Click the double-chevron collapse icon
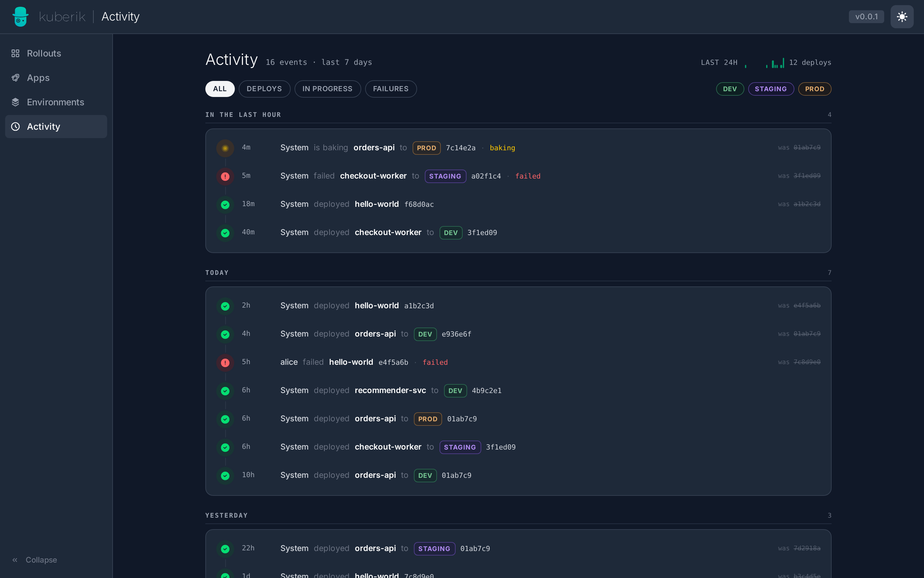The width and height of the screenshot is (924, 578). [x=15, y=560]
